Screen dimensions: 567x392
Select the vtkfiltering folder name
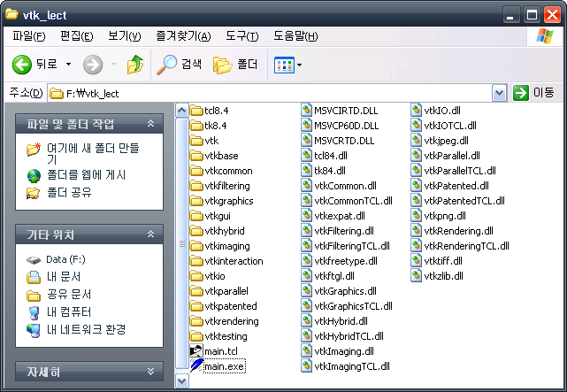(x=227, y=186)
